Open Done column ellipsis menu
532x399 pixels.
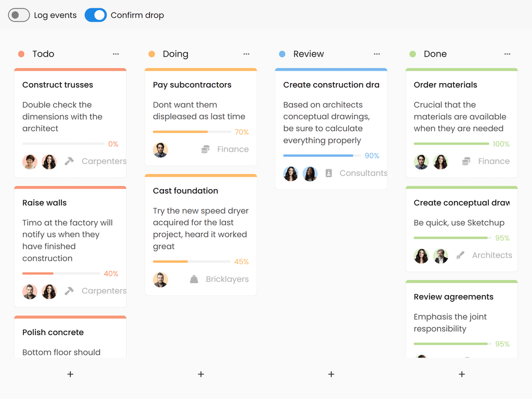click(507, 54)
